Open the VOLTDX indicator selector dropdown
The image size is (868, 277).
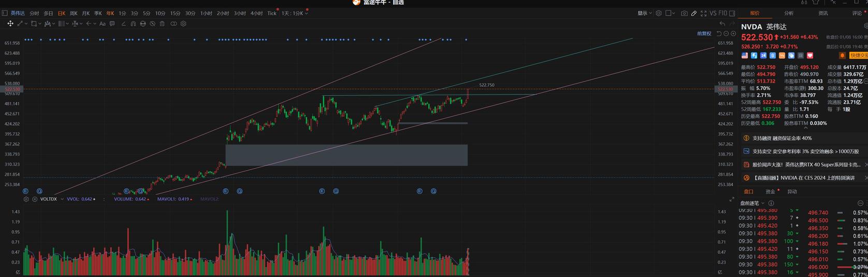pos(62,199)
